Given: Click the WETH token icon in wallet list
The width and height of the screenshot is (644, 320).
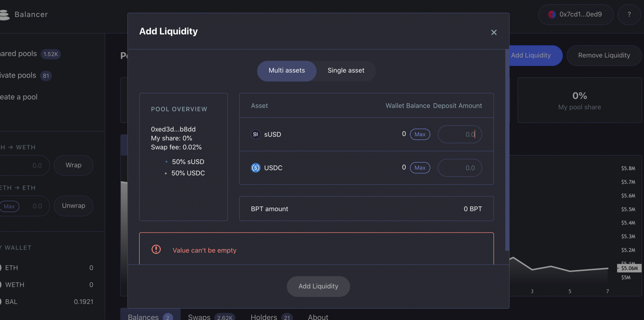Looking at the screenshot, I should point(1,285).
